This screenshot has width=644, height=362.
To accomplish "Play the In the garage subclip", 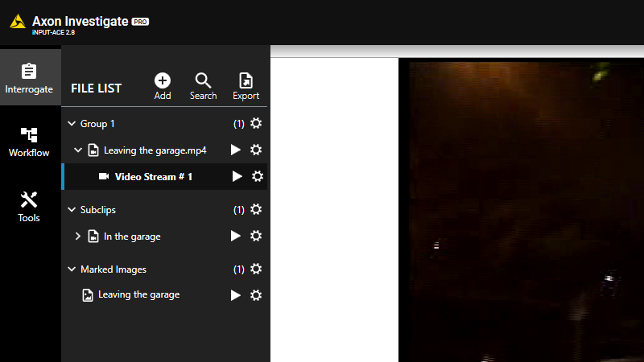I will pyautogui.click(x=235, y=236).
